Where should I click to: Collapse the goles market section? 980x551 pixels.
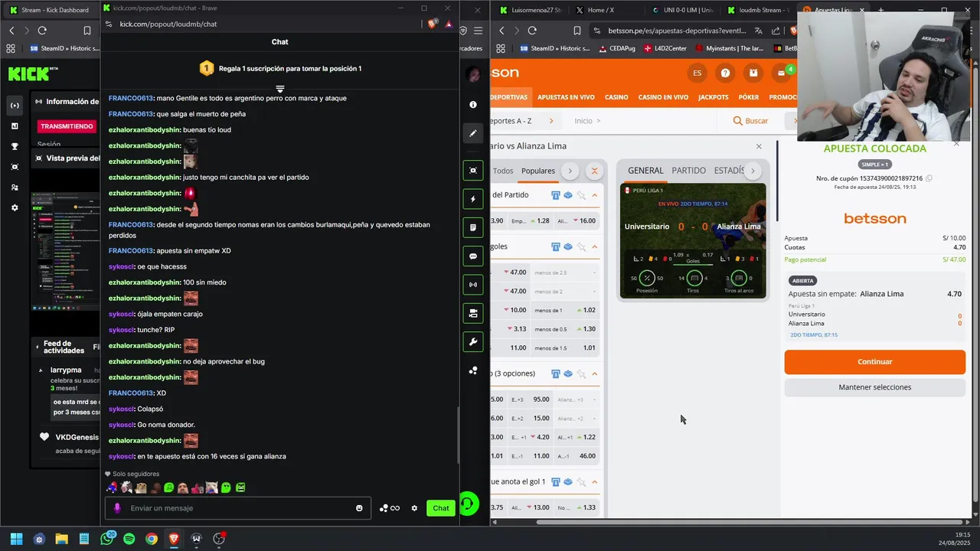point(594,246)
